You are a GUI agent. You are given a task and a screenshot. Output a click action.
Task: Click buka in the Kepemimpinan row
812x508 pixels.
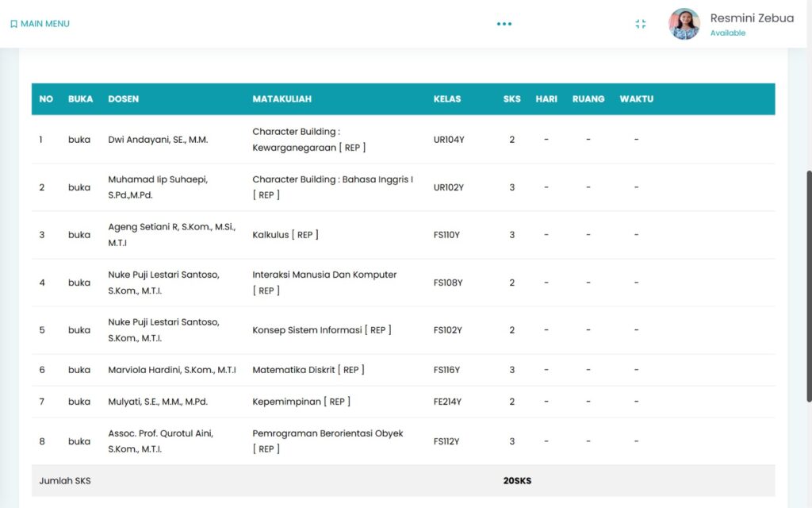79,402
